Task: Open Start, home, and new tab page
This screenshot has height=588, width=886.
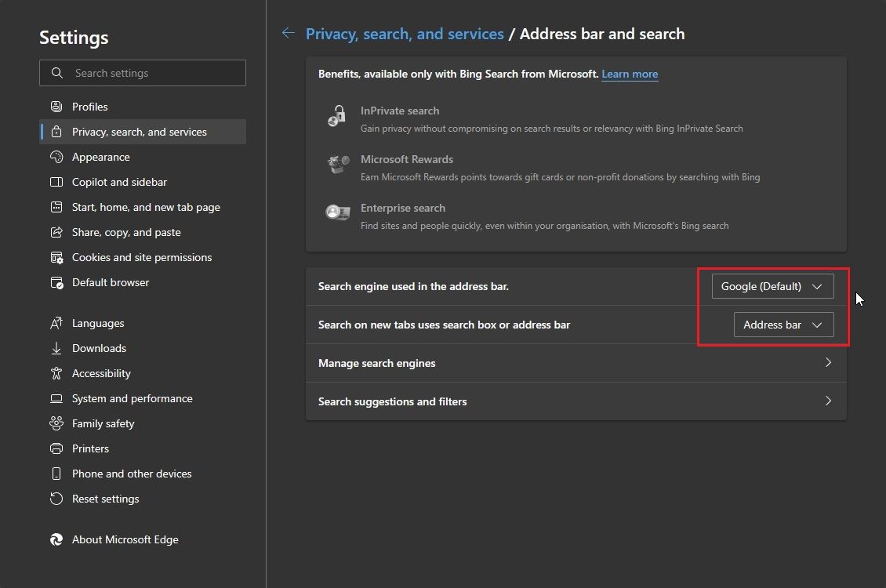Action: coord(143,207)
